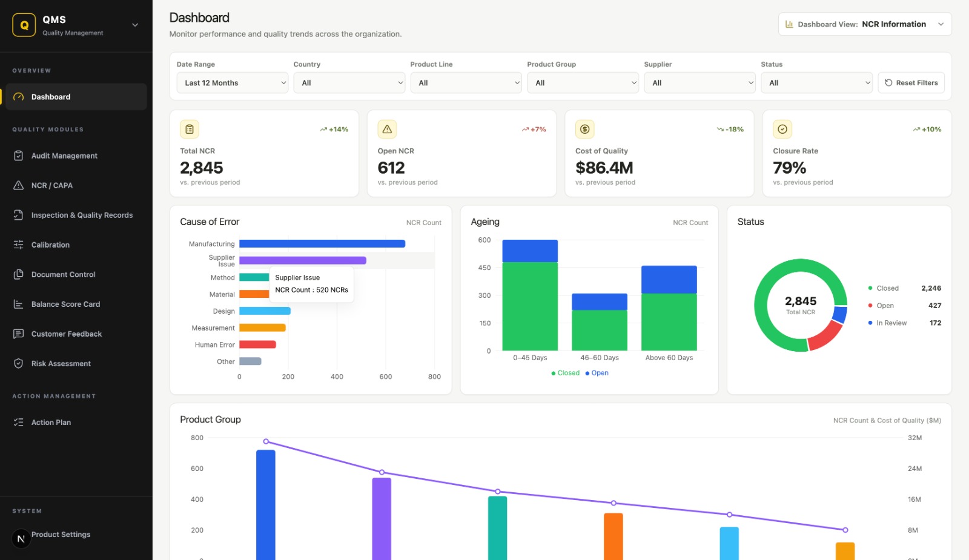Image resolution: width=969 pixels, height=560 pixels.
Task: Toggle the Open series in Ageing legend
Action: pos(597,373)
